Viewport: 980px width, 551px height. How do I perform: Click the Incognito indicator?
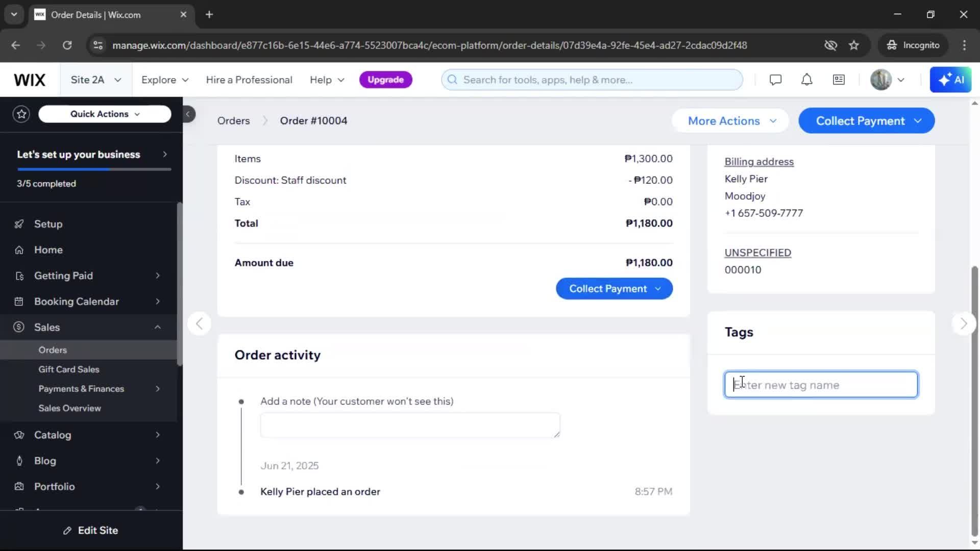913,45
